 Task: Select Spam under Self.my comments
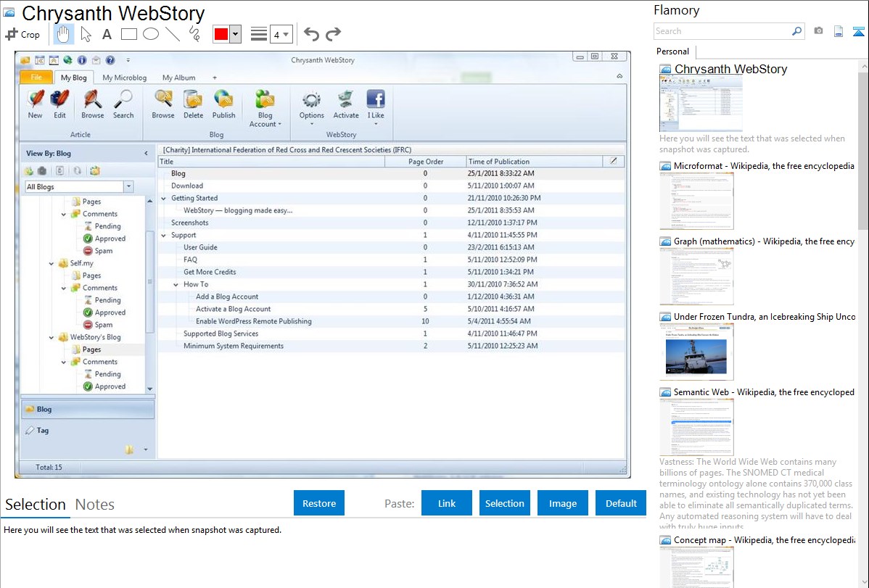point(103,325)
